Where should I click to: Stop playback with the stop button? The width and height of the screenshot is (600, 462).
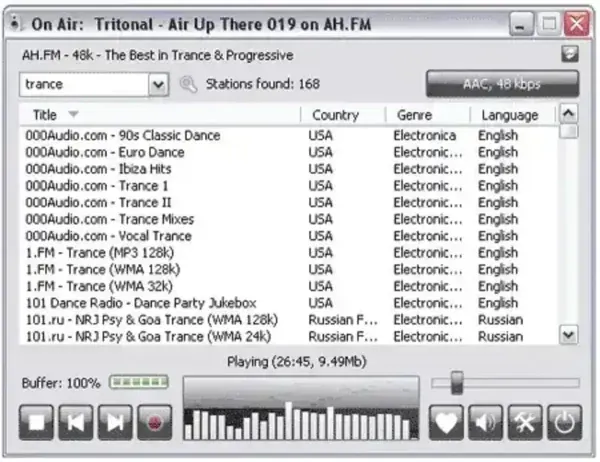36,422
